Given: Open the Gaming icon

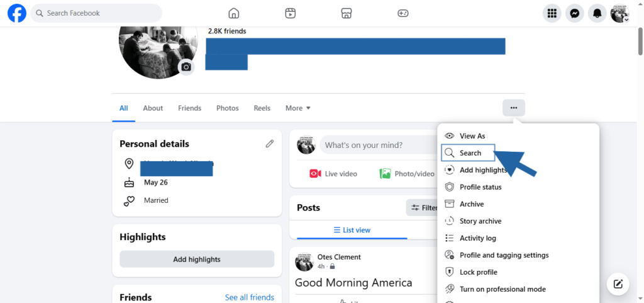Looking at the screenshot, I should tap(402, 13).
